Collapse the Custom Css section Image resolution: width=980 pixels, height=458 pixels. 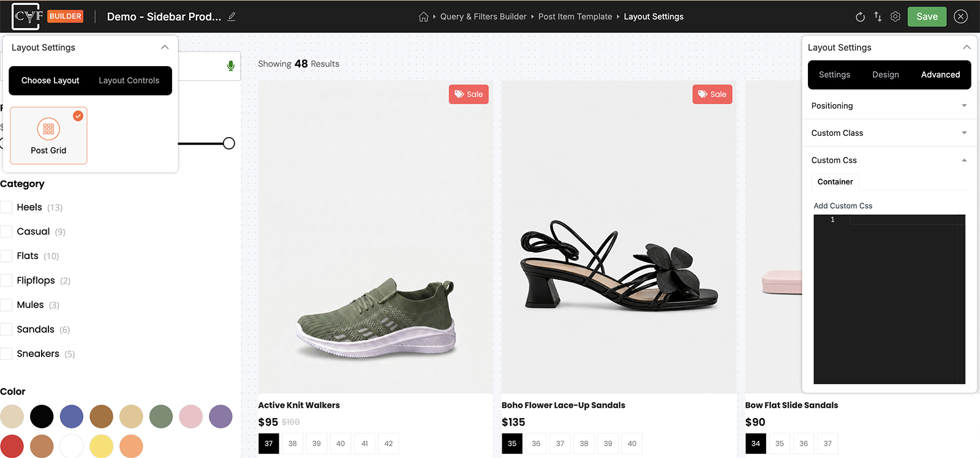point(889,160)
